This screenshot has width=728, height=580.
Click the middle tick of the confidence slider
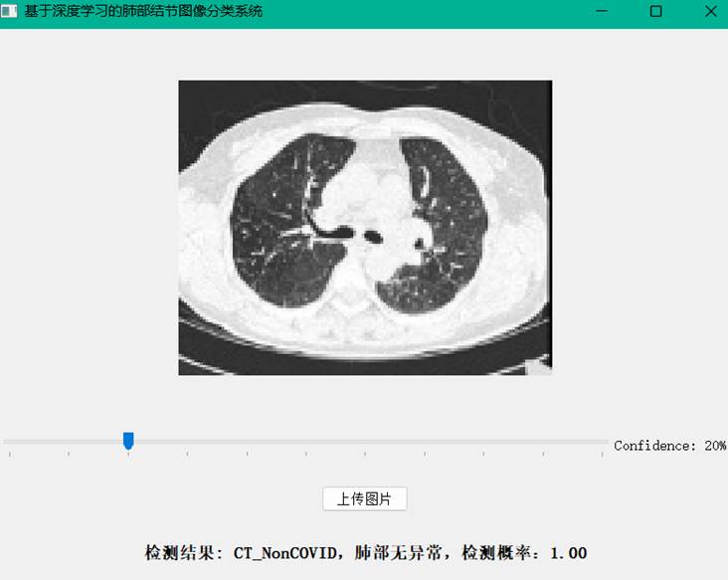306,454
